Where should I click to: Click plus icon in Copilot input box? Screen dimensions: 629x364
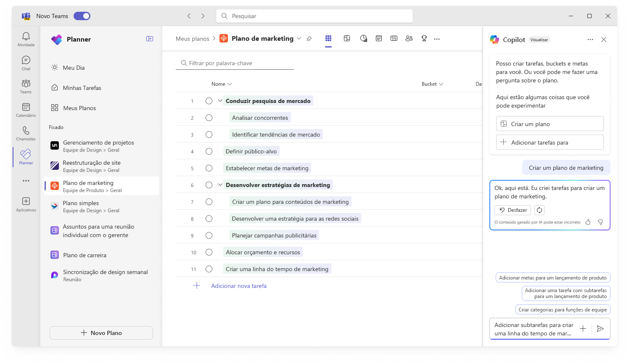tap(583, 329)
